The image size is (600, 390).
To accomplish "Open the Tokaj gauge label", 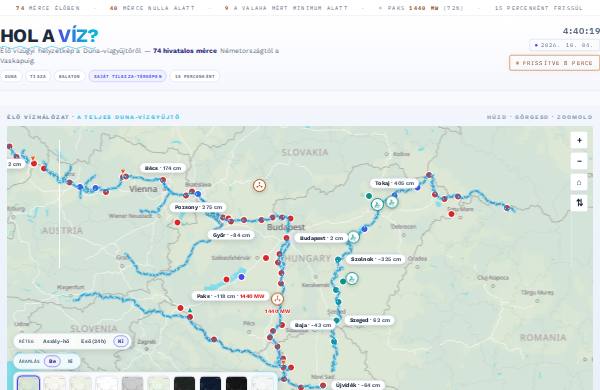I will click(394, 183).
